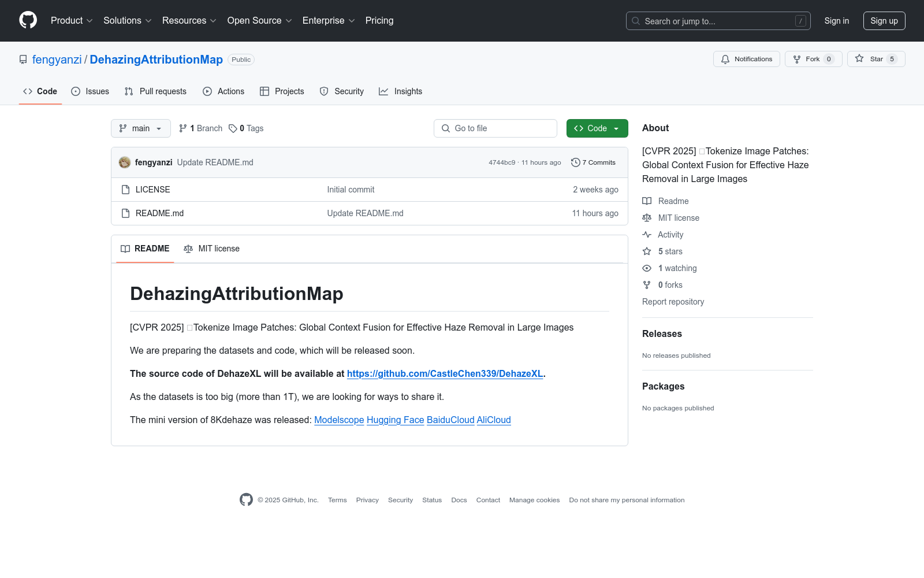This screenshot has width=924, height=578.
Task: Open the main branch selector dropdown
Action: point(141,128)
